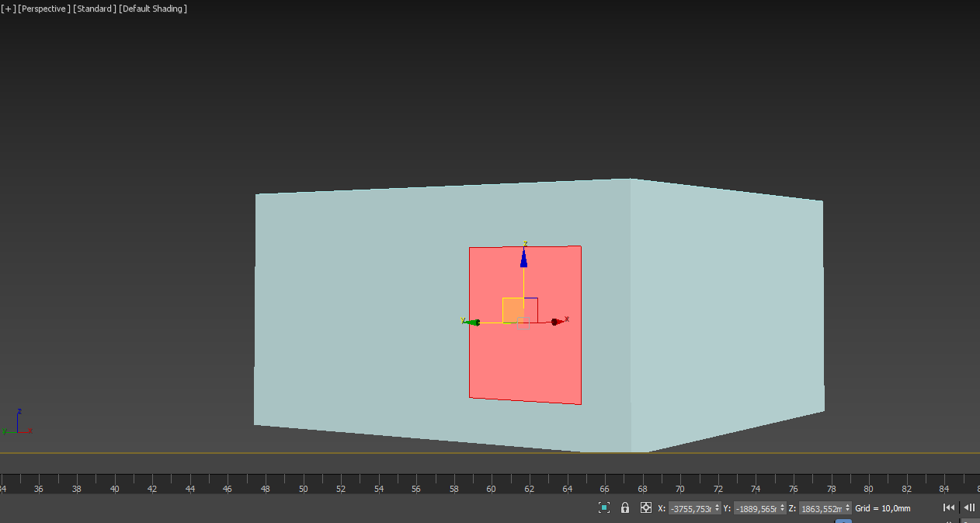Click the X coordinate spinner arrows
The image size is (980, 523).
[x=717, y=508]
